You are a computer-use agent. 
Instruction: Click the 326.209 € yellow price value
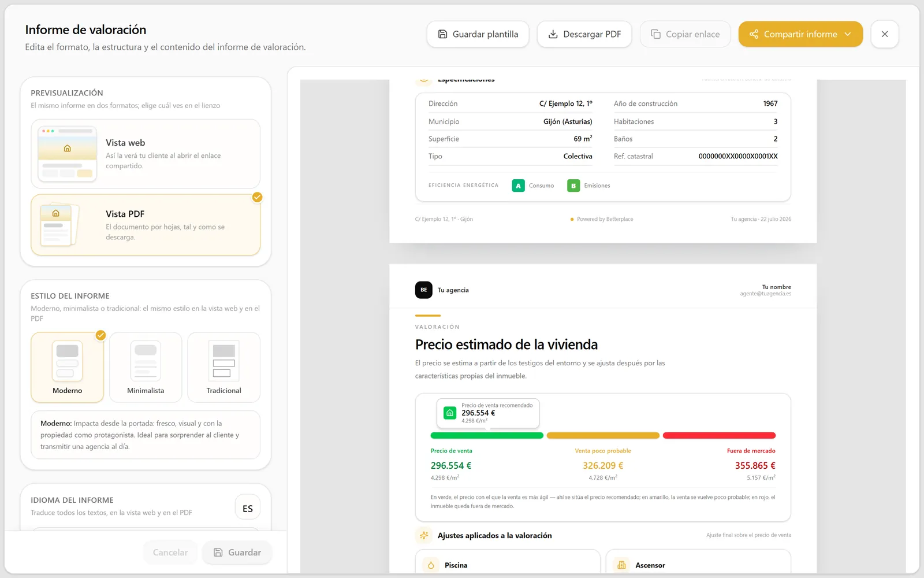point(603,465)
